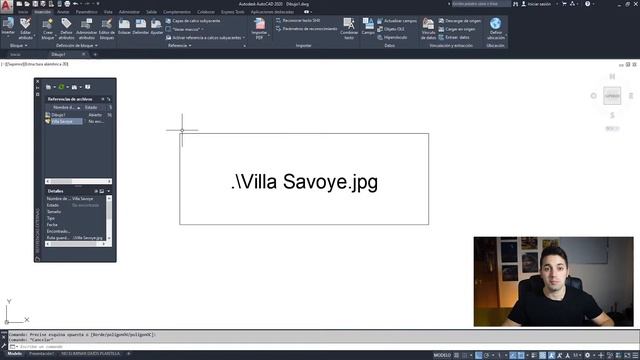Open the AutoCAD application menu logo
This screenshot has height=360, width=640.
[x=6, y=6]
